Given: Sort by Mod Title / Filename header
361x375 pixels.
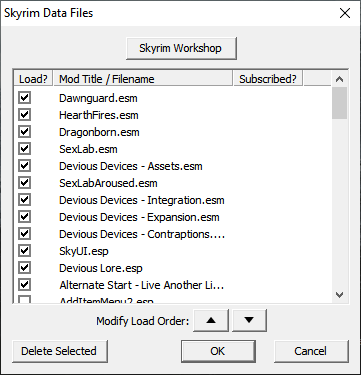Looking at the screenshot, I should point(143,79).
